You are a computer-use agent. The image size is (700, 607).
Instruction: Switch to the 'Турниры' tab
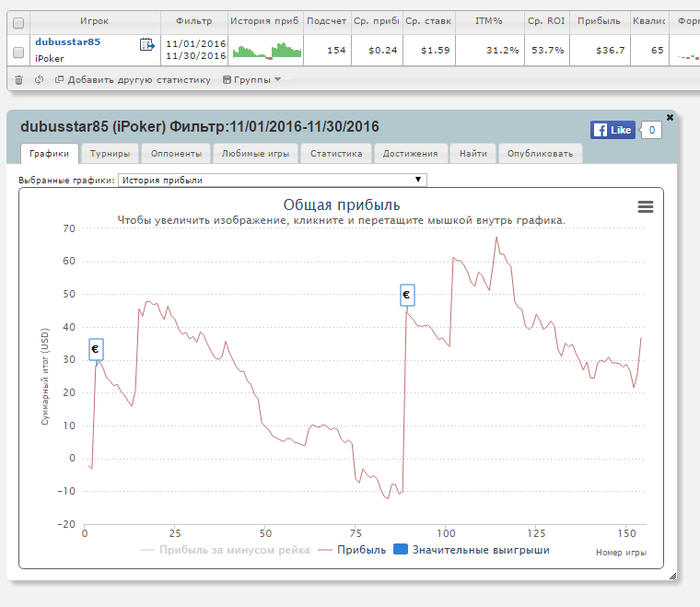(110, 154)
